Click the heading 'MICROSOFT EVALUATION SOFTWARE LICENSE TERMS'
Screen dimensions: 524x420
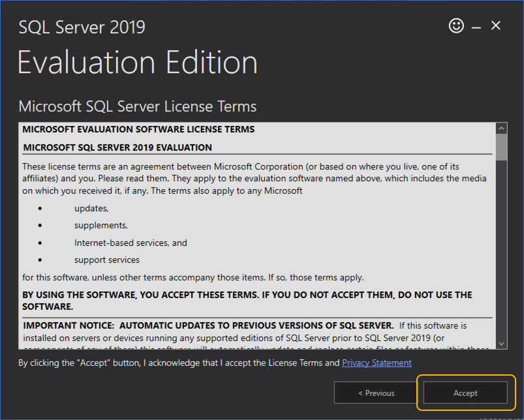(x=138, y=129)
